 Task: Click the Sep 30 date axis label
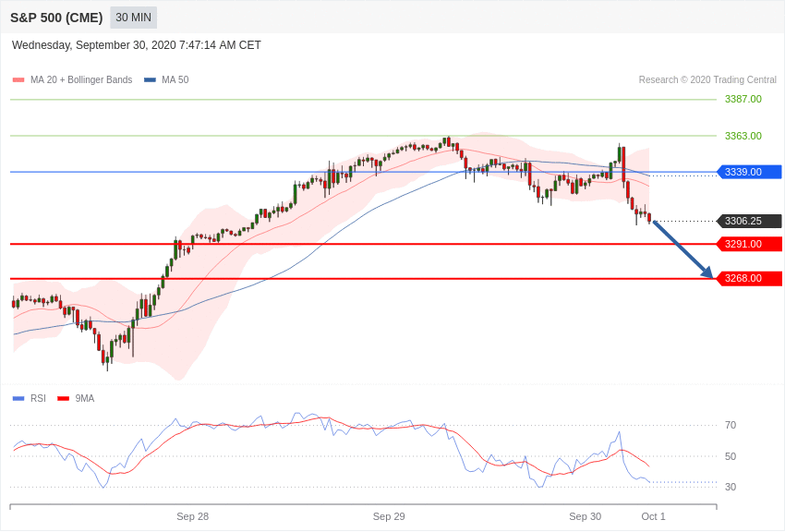coord(586,516)
